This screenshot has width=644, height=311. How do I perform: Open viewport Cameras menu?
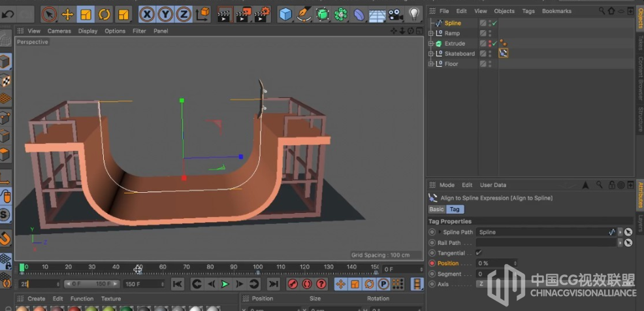tap(59, 31)
